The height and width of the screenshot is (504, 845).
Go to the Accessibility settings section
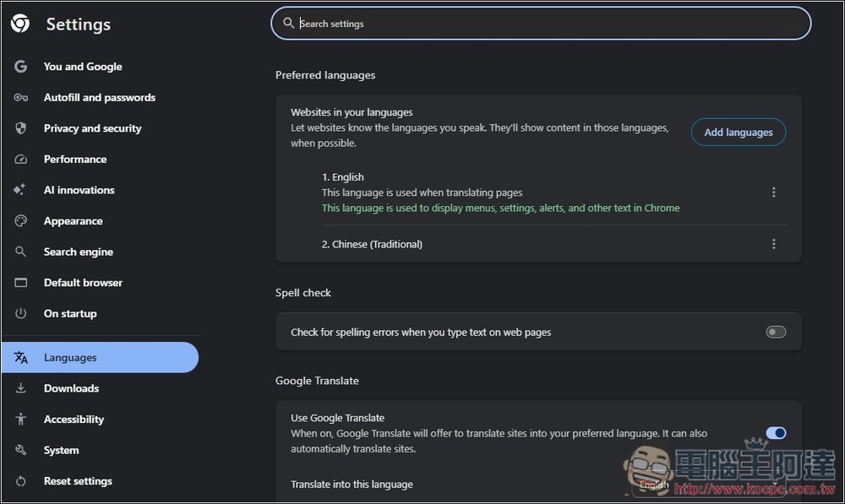pos(74,420)
